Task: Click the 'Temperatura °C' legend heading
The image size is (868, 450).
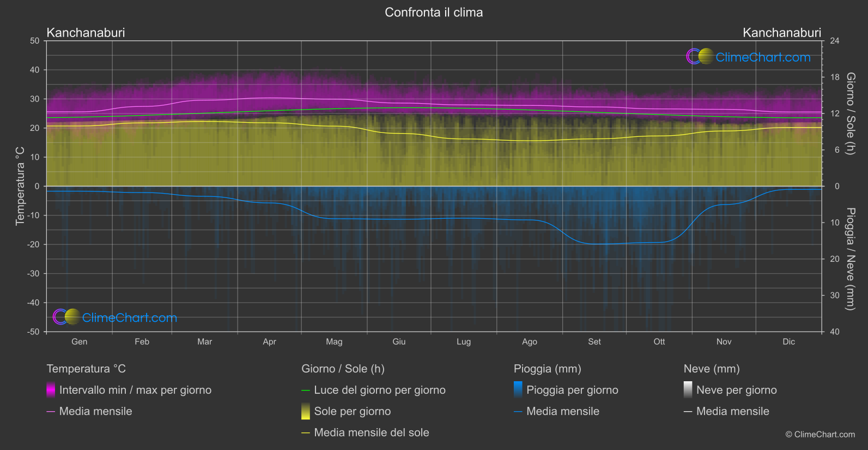Action: (86, 369)
